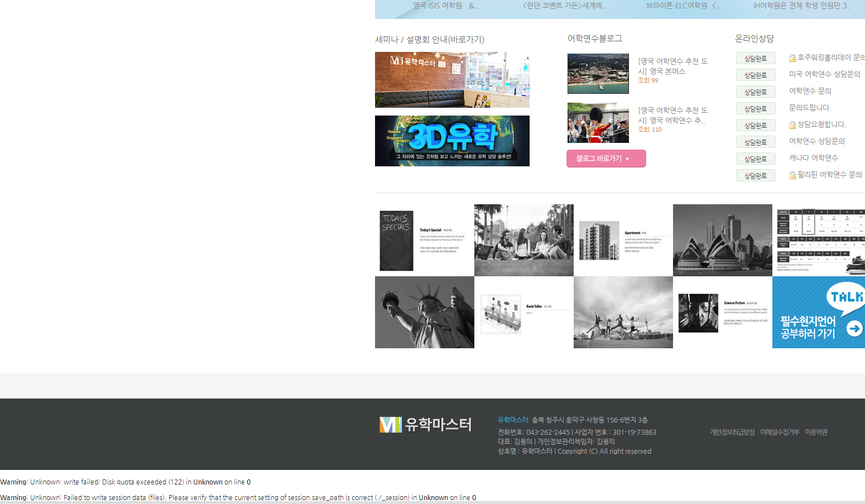Open the Bournemouth aerial photo blog thumbnail

pos(598,74)
